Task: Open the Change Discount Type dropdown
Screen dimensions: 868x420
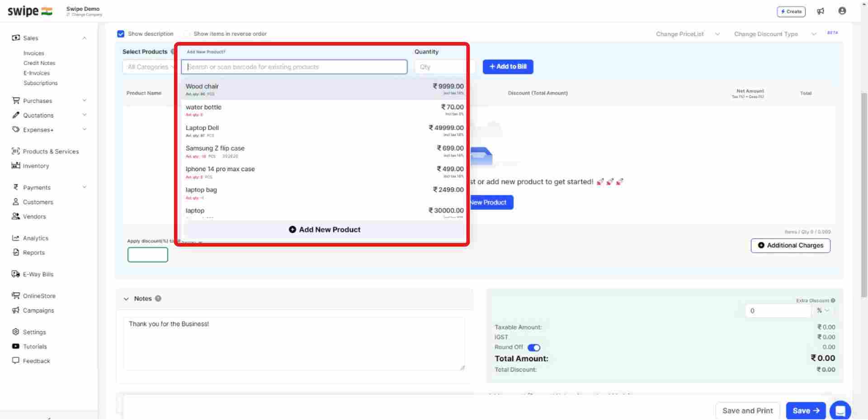Action: coord(775,34)
